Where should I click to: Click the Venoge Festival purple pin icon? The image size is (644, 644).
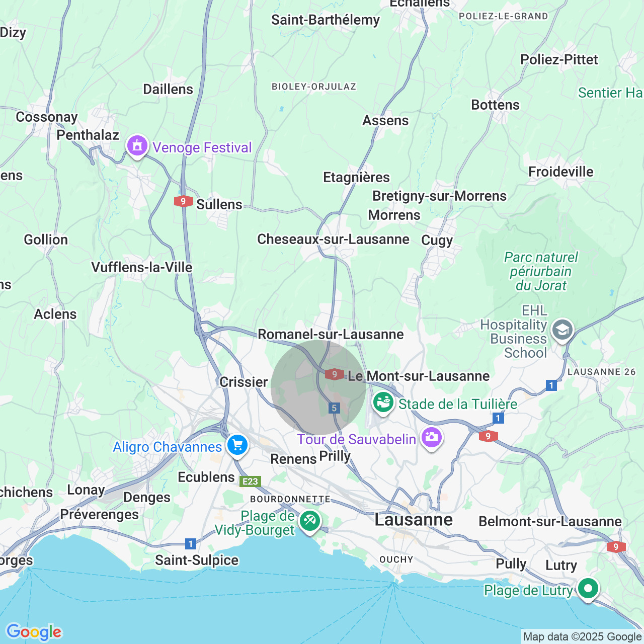[x=137, y=147]
